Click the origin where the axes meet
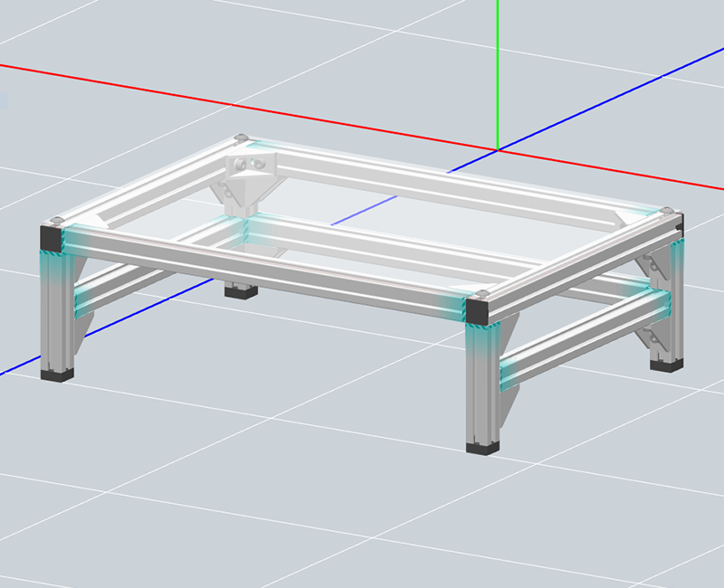This screenshot has width=724, height=588. pyautogui.click(x=497, y=149)
